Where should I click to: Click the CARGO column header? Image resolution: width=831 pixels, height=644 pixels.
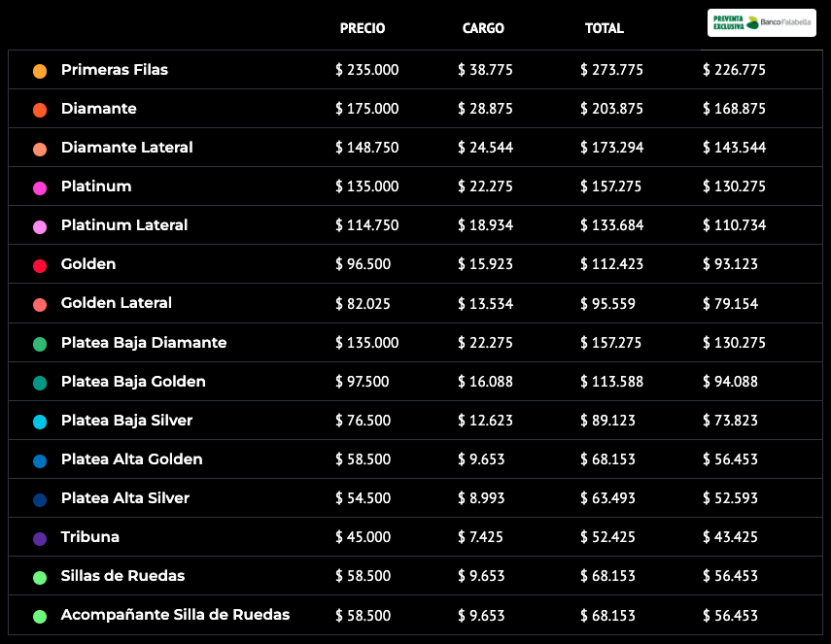coord(483,28)
